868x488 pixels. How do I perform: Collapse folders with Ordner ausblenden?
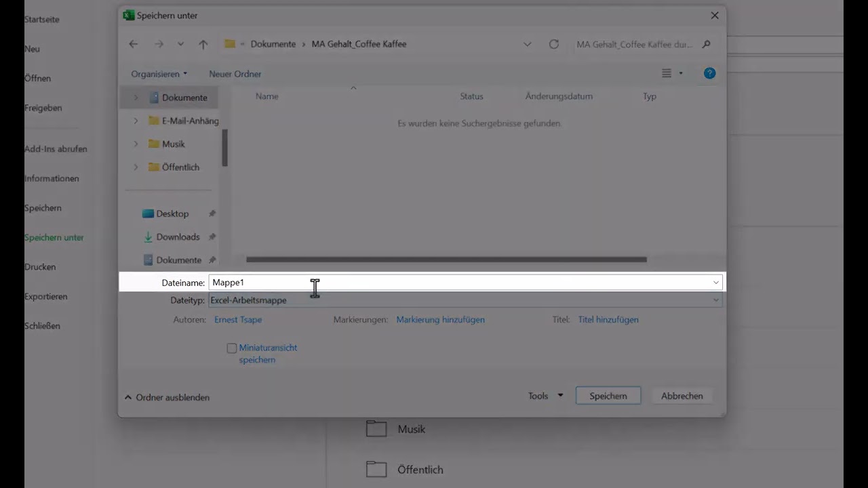[x=167, y=397]
